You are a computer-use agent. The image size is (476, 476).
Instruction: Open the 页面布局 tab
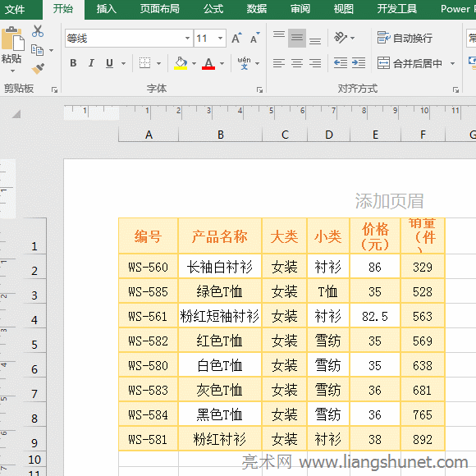(160, 9)
